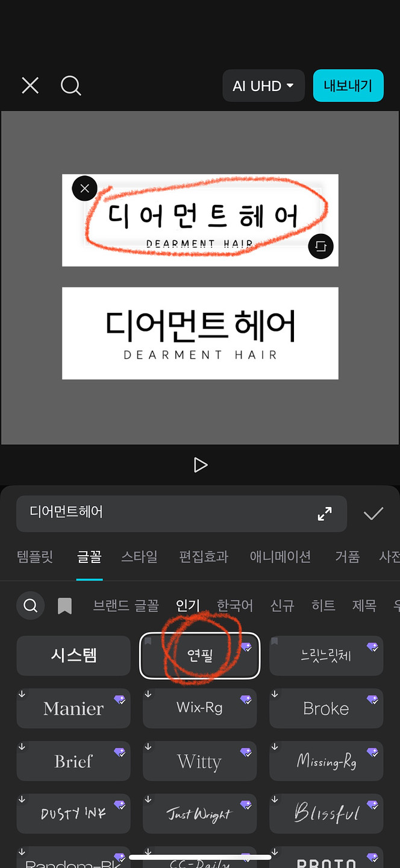This screenshot has width=400, height=868.
Task: Choose the 시스템 font
Action: [x=73, y=655]
